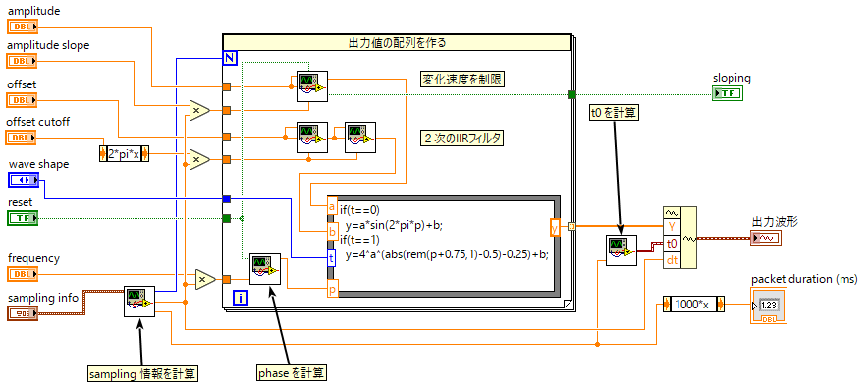Click the reset boolean terminal
This screenshot has width=868, height=391.
point(23,218)
